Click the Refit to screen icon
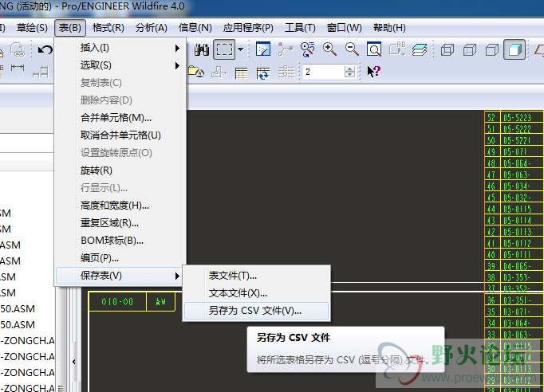This screenshot has height=392, width=544. (374, 49)
